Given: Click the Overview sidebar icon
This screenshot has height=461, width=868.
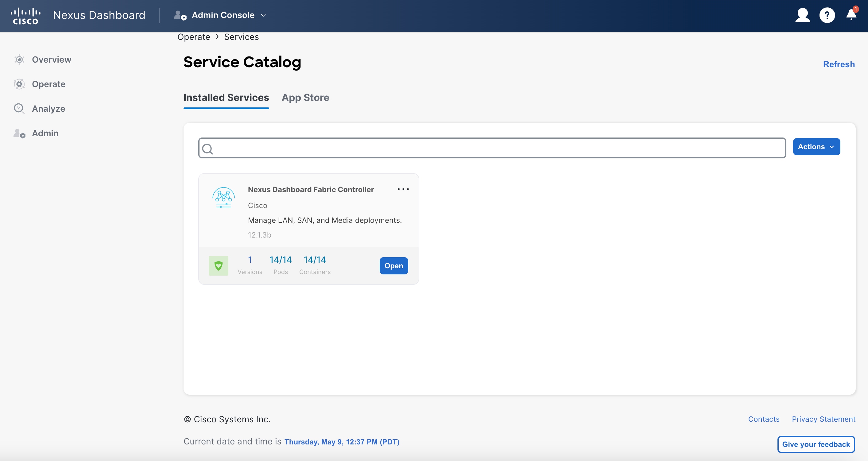Looking at the screenshot, I should click(19, 60).
